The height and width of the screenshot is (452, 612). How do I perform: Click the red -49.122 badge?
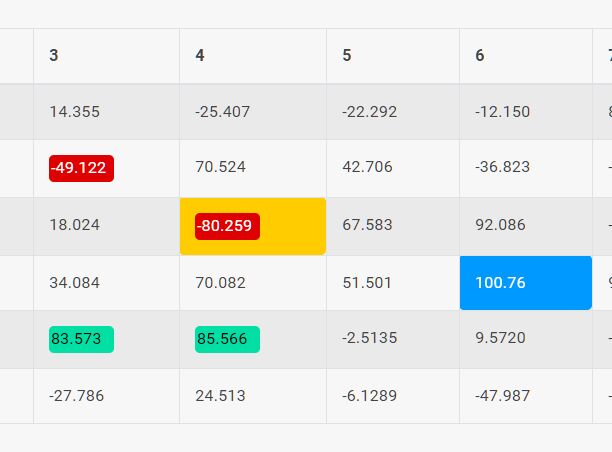coord(81,168)
